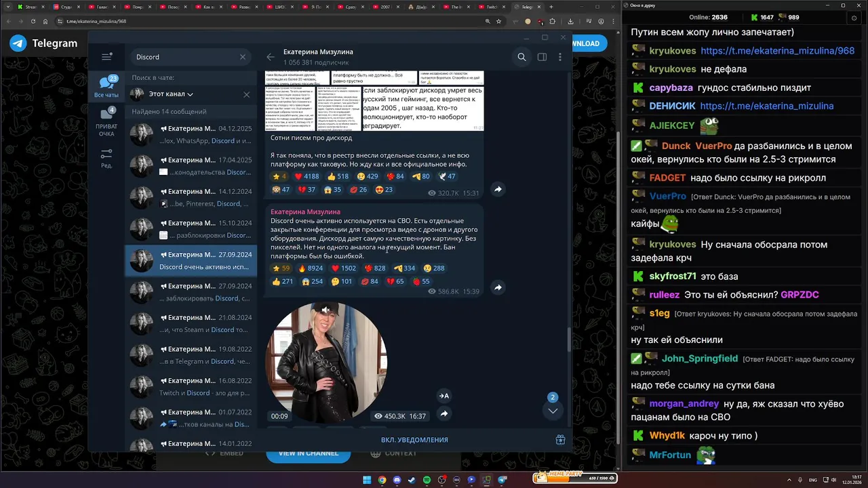Open Steam from the taskbar
This screenshot has width=868, height=488.
click(x=412, y=480)
